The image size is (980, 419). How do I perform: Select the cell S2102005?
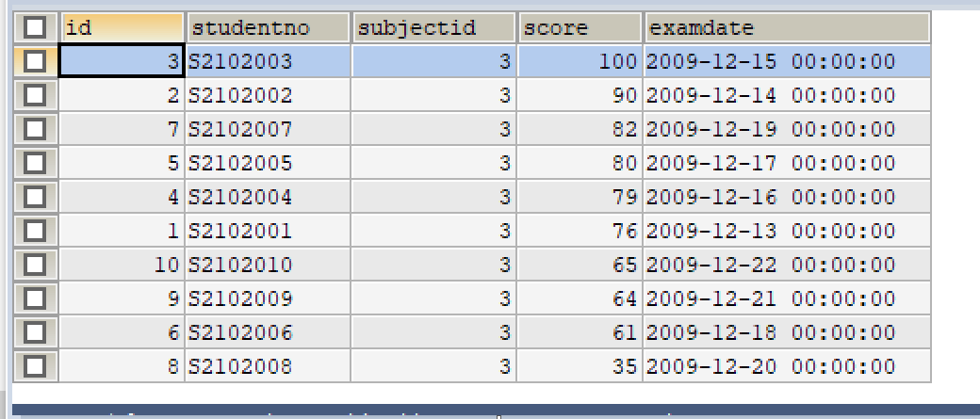(269, 163)
